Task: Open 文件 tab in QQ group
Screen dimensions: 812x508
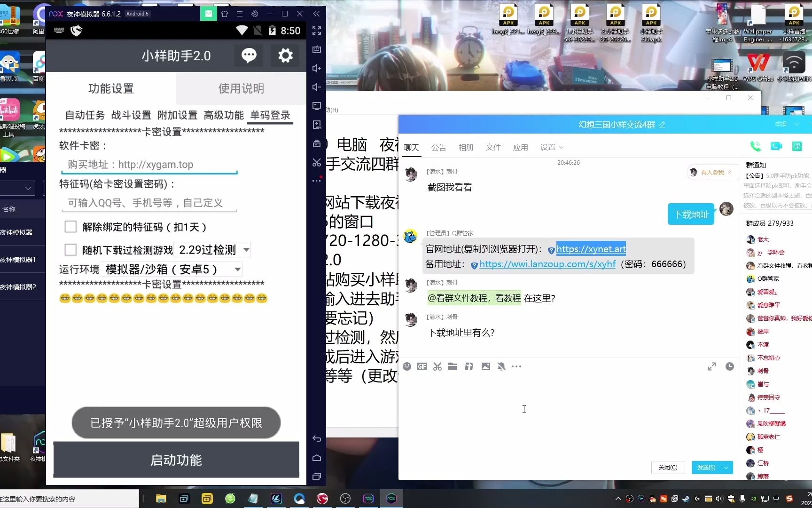Action: pos(493,147)
